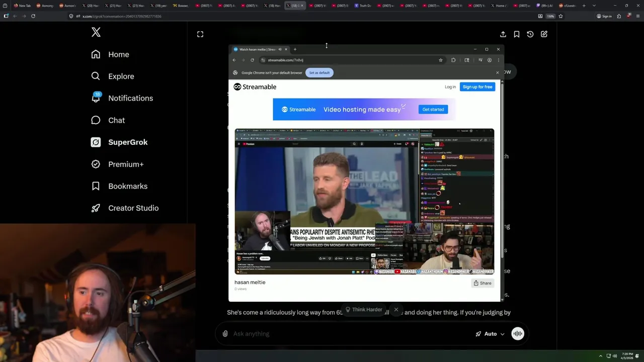Bookmark star in main browser address bar
This screenshot has width=644, height=362.
[560, 16]
